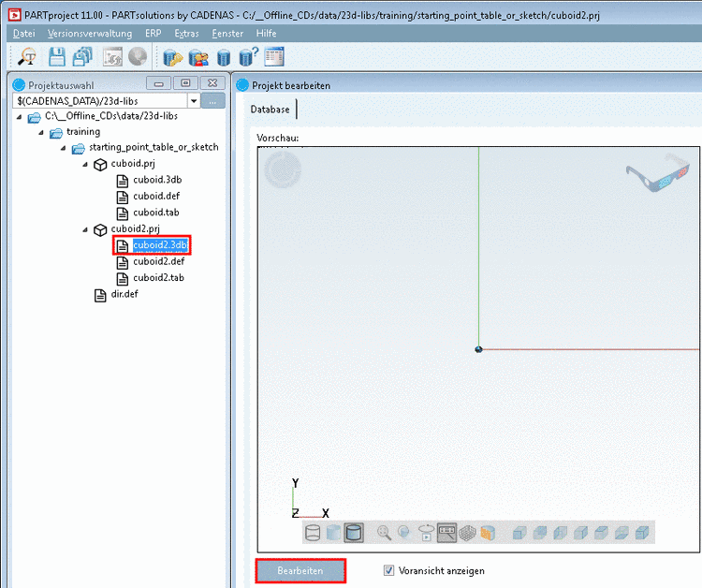Image resolution: width=702 pixels, height=588 pixels.
Task: Collapse the C:\__Offline_CDs\data/23d-libs root node
Action: tap(19, 117)
